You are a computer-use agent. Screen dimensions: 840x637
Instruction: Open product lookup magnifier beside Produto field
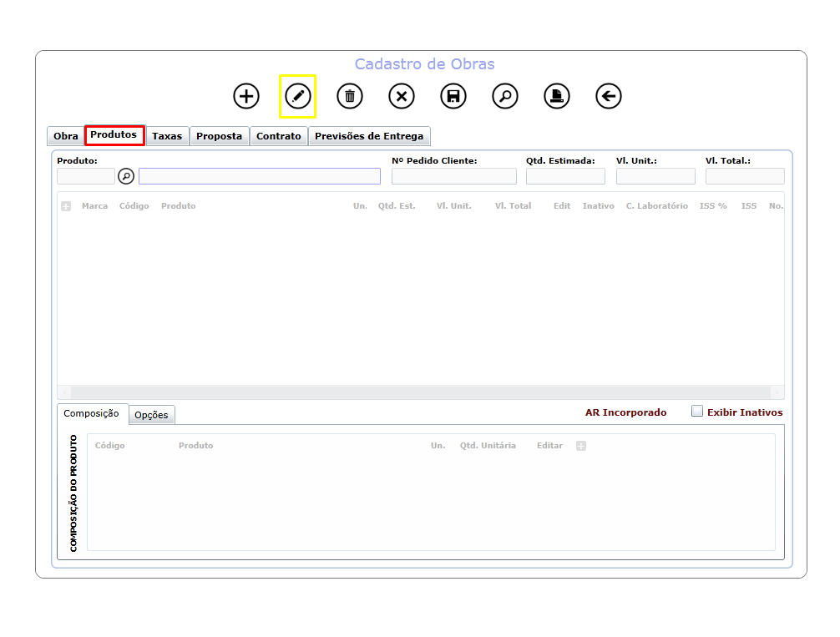(x=126, y=176)
